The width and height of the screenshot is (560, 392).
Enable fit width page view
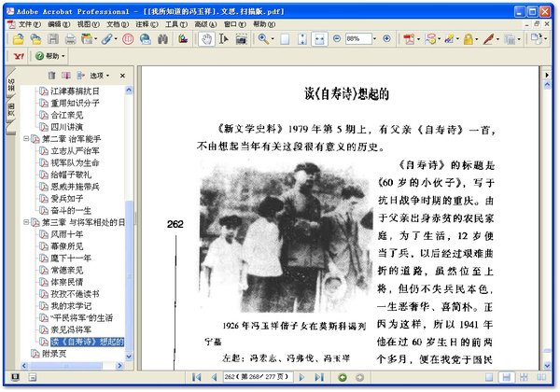click(x=319, y=39)
